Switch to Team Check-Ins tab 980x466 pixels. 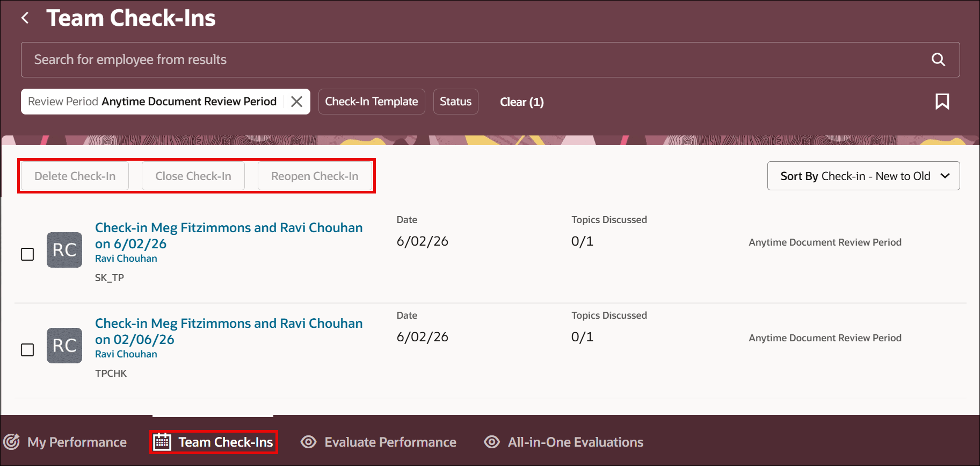(x=213, y=442)
